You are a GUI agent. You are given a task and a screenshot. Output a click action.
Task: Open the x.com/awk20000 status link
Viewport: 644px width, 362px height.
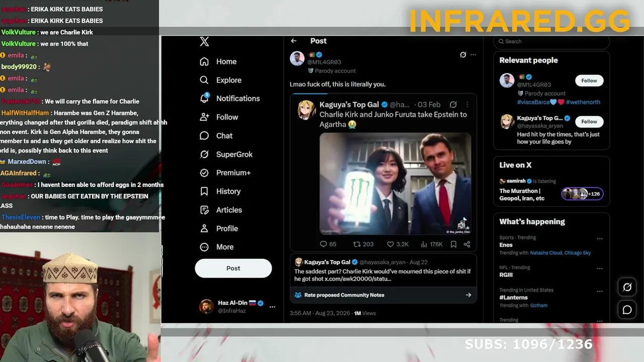click(x=358, y=279)
